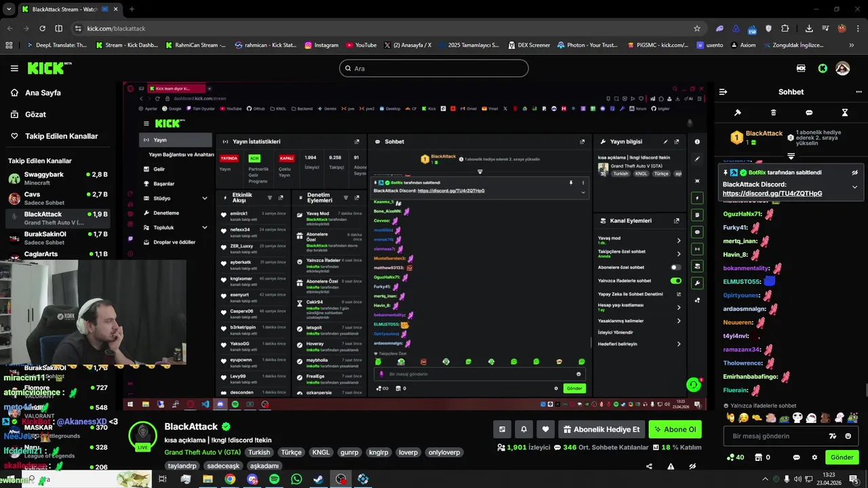868x488 pixels.
Task: Expand the pinned Discord message chevron
Action: tap(854, 187)
